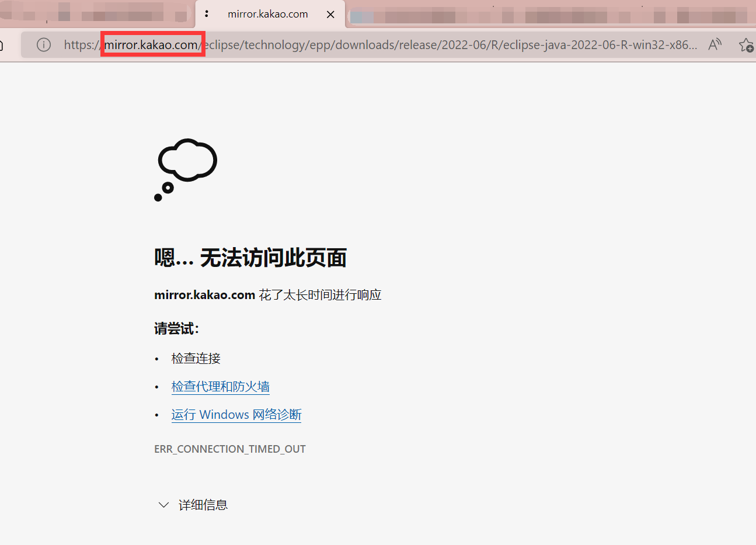Select the mirror.kakao.com browser tab
The image size is (756, 545).
(270, 14)
